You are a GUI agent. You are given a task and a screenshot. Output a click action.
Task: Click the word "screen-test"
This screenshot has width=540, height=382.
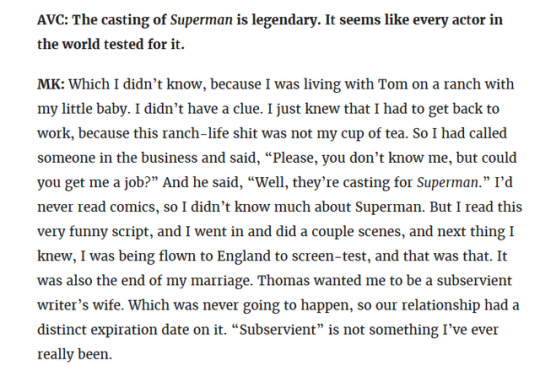tap(329, 256)
